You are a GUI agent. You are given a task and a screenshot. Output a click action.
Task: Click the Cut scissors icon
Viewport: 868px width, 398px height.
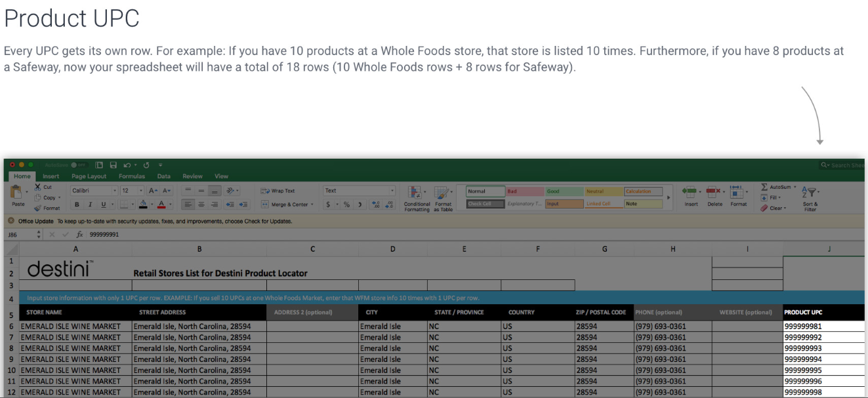[x=38, y=188]
